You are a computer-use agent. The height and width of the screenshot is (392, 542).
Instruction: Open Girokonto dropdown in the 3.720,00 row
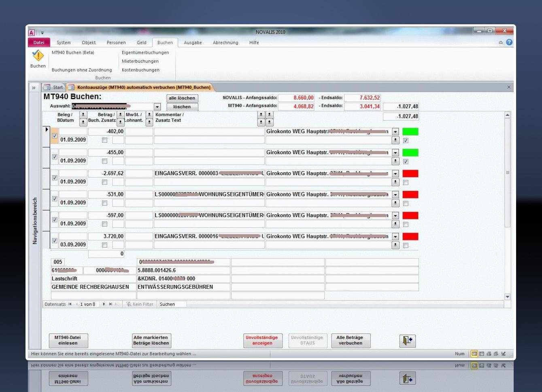click(x=395, y=237)
